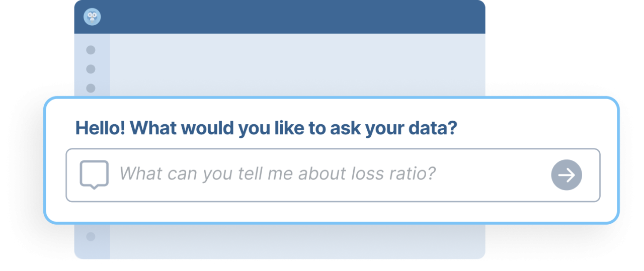The height and width of the screenshot is (271, 644).
Task: Select the second sidebar dot icon
Action: click(x=91, y=69)
